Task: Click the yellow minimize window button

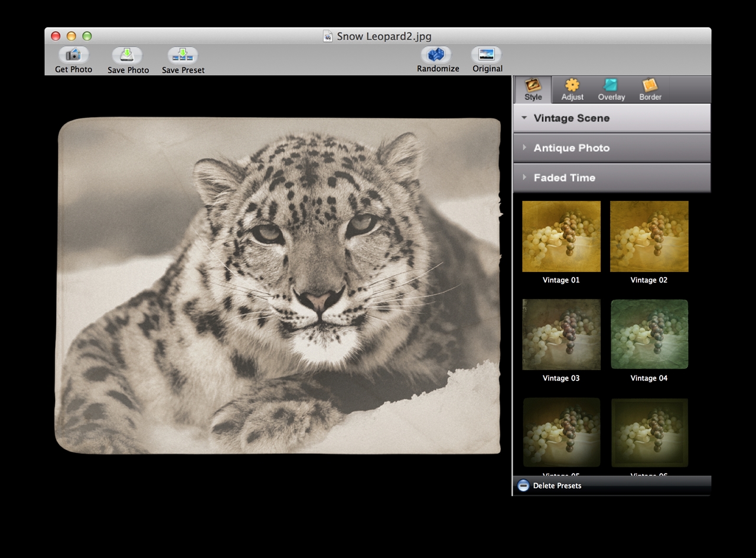Action: (x=71, y=36)
